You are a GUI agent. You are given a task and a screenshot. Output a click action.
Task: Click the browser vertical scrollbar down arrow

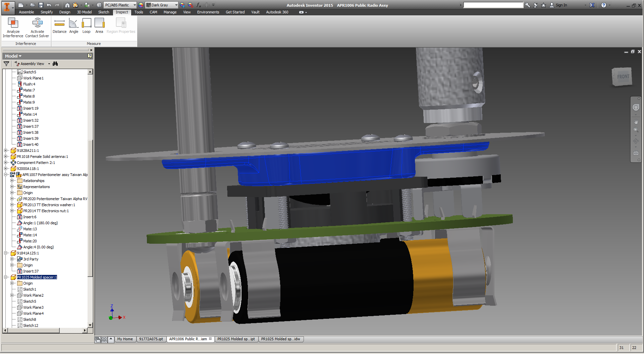pos(90,325)
